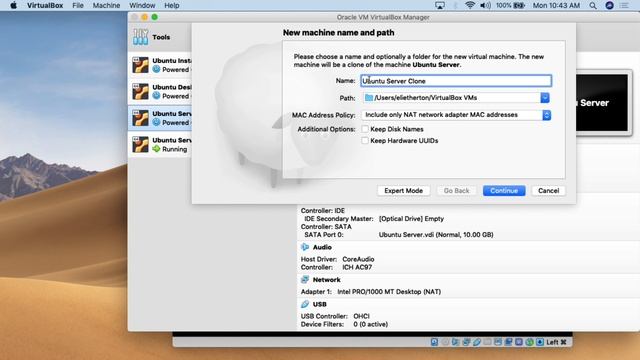Click the USB section icon
Viewport: 640px width, 360px height.
tap(305, 304)
